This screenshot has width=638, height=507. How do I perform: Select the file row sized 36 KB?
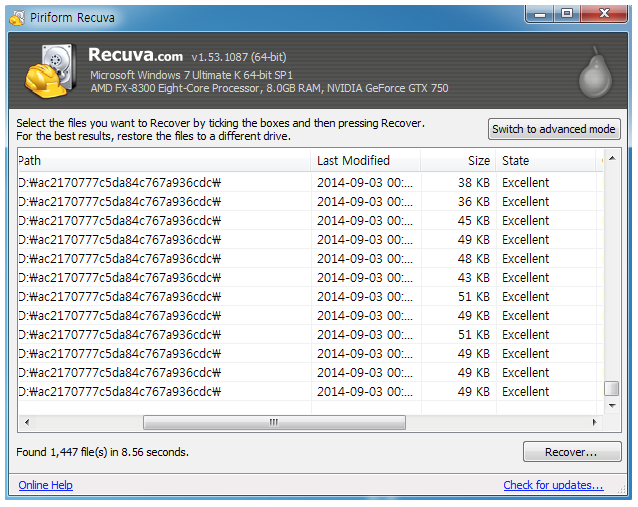310,201
